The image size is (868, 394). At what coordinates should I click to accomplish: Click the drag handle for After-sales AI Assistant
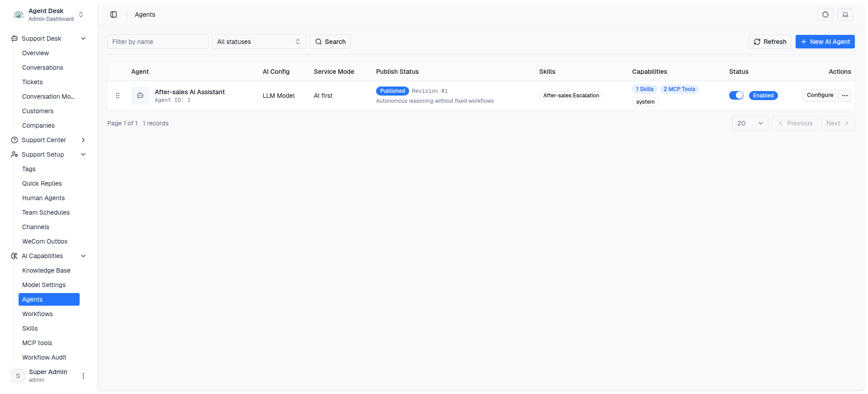click(118, 96)
